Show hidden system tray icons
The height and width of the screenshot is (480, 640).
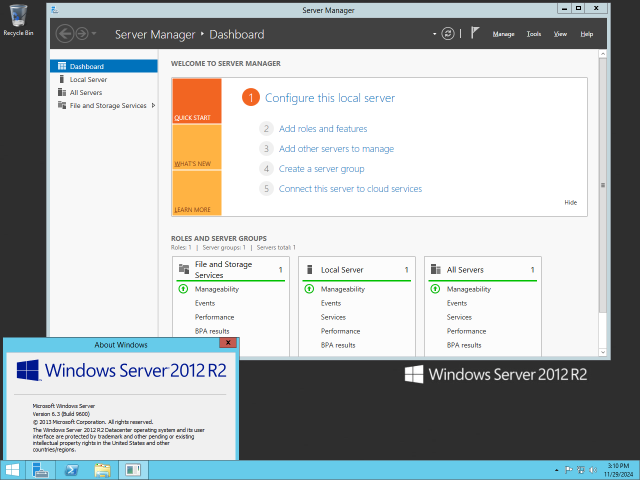coord(556,470)
